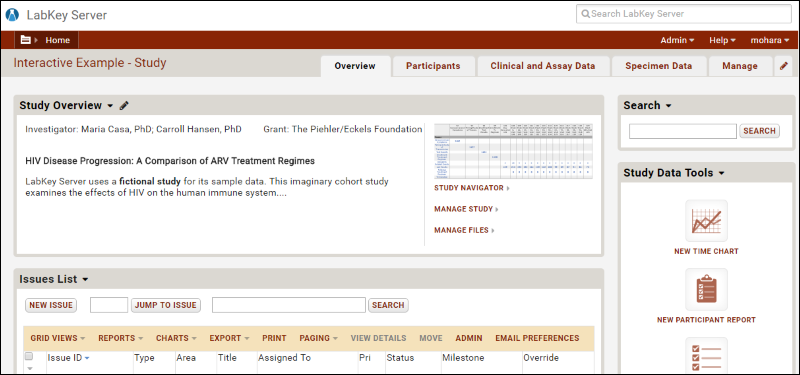Click the Study Navigator grid thumbnail
This screenshot has height=375, width=800.
pos(513,151)
